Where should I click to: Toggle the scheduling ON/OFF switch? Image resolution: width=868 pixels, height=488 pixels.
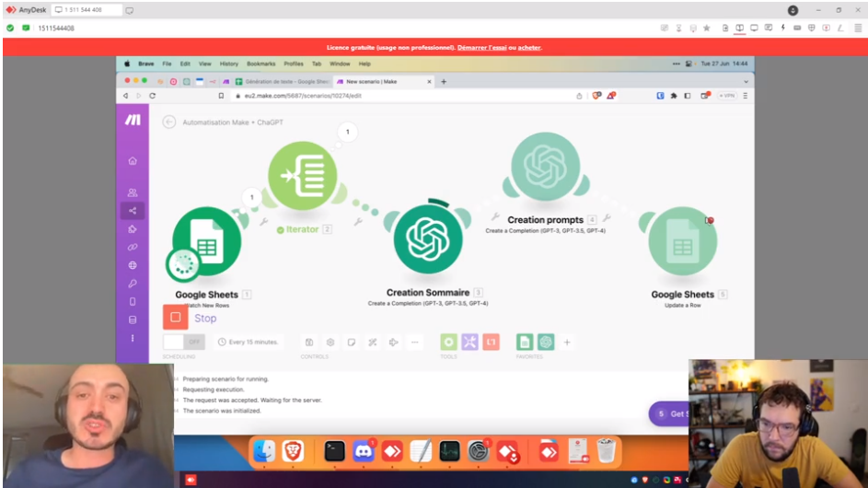point(183,342)
